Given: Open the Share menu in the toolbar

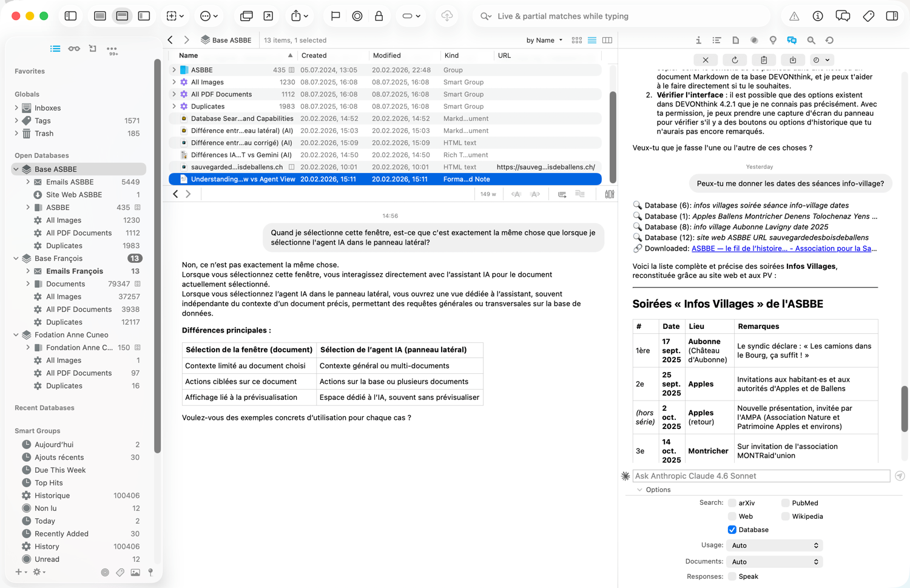Looking at the screenshot, I should (295, 16).
